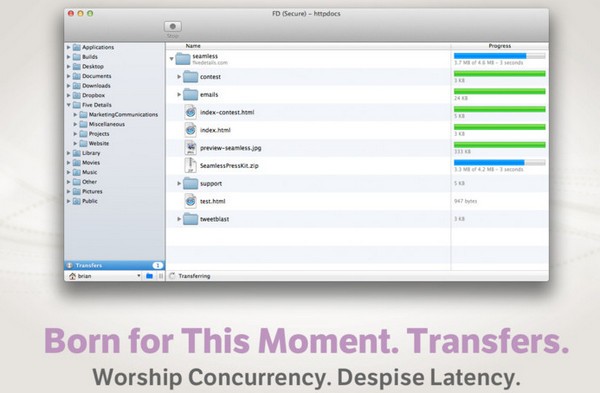Open the brian home directory dropdown
This screenshot has height=393, width=600.
pyautogui.click(x=105, y=276)
